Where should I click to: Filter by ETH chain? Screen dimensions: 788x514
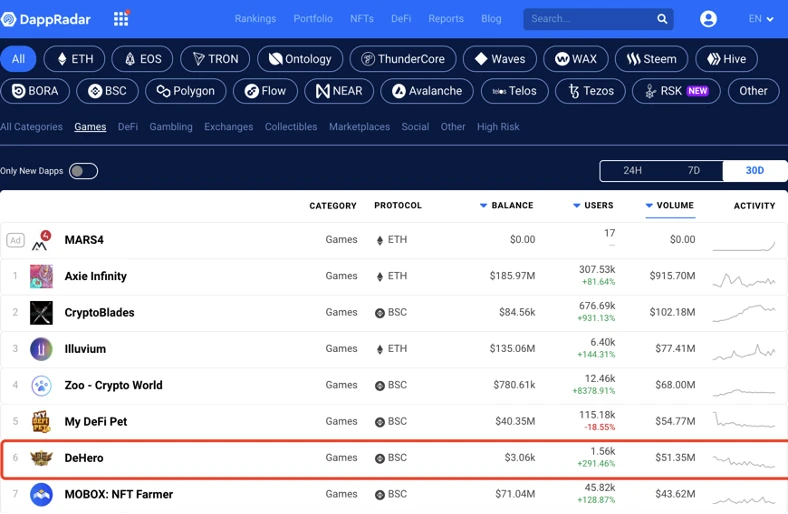(x=74, y=59)
